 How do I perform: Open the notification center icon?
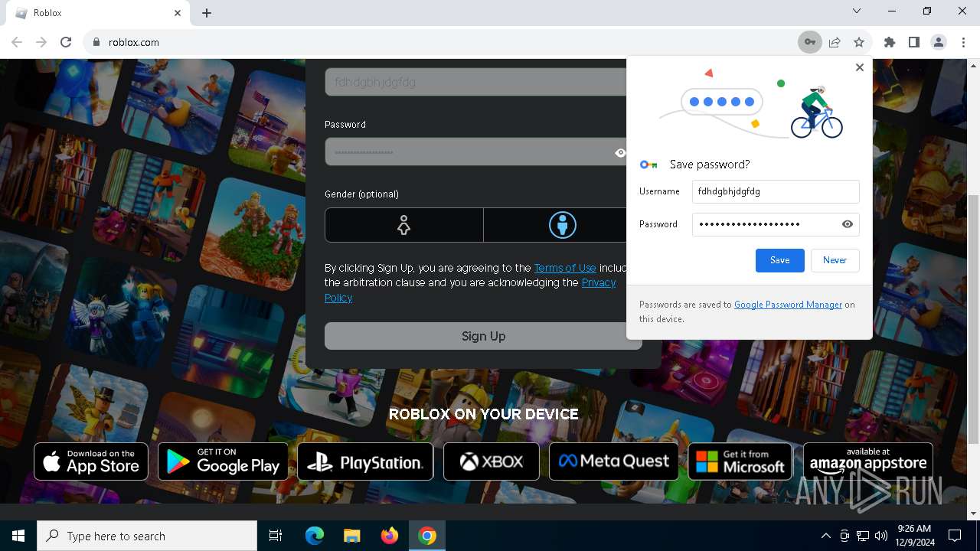coord(955,536)
